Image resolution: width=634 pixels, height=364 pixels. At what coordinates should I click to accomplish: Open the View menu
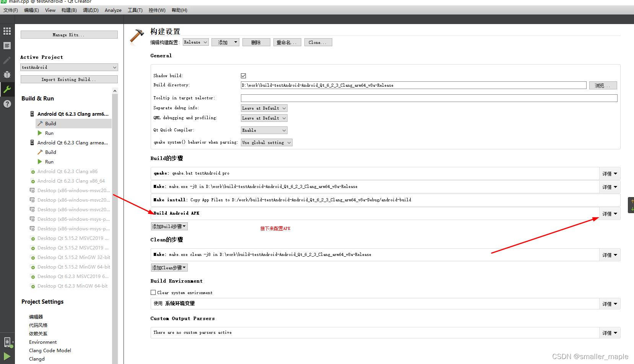pyautogui.click(x=50, y=10)
